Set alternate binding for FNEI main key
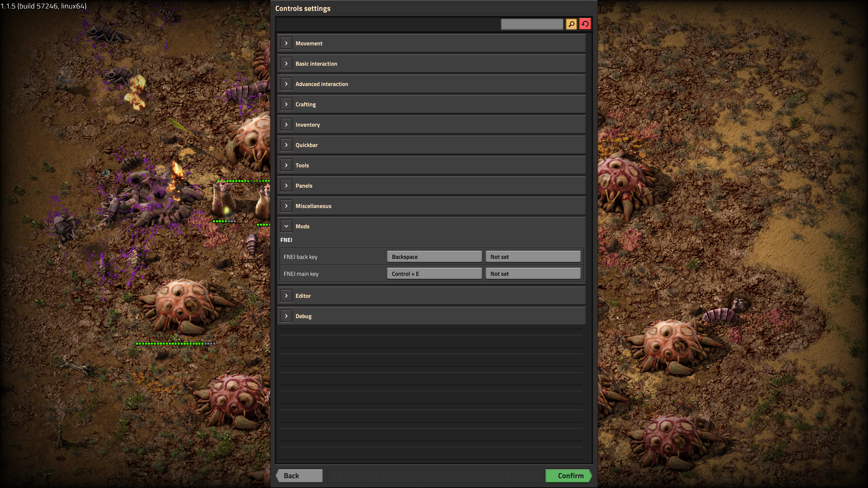 click(533, 274)
